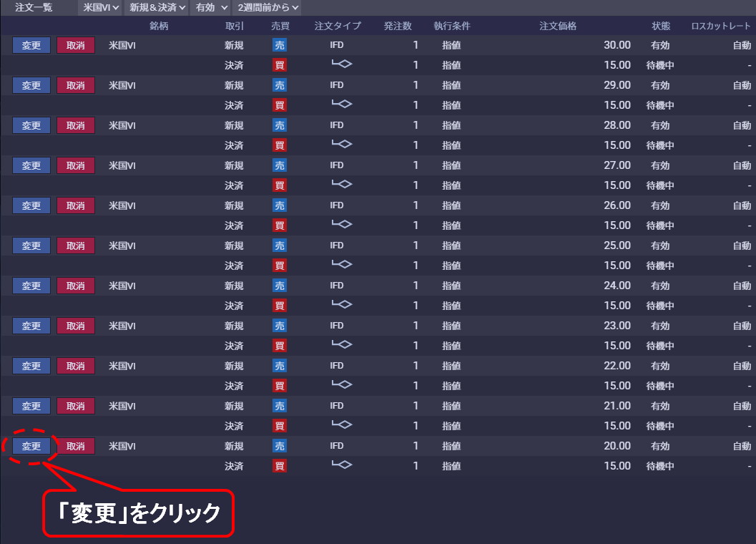The height and width of the screenshot is (544, 756).
Task: Cancel the 23.00 order with 取消
Action: (75, 326)
